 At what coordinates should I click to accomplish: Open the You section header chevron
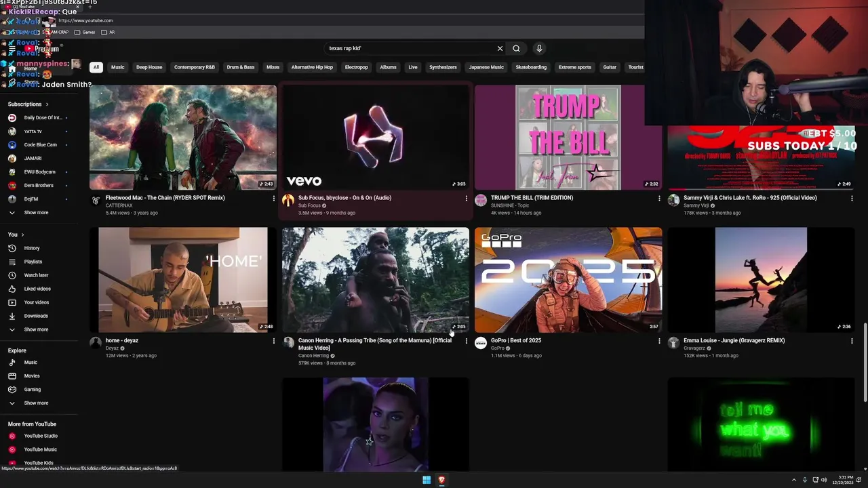[x=22, y=235]
